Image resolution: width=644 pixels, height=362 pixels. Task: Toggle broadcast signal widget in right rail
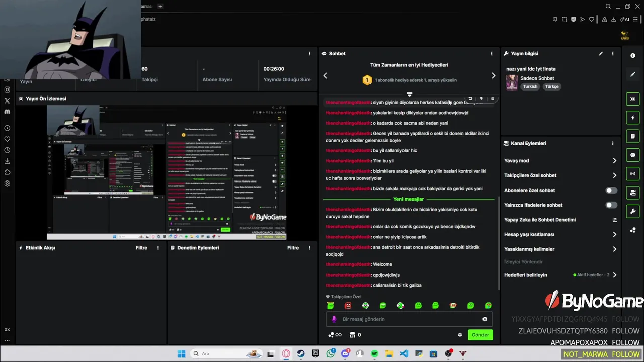pos(633,174)
